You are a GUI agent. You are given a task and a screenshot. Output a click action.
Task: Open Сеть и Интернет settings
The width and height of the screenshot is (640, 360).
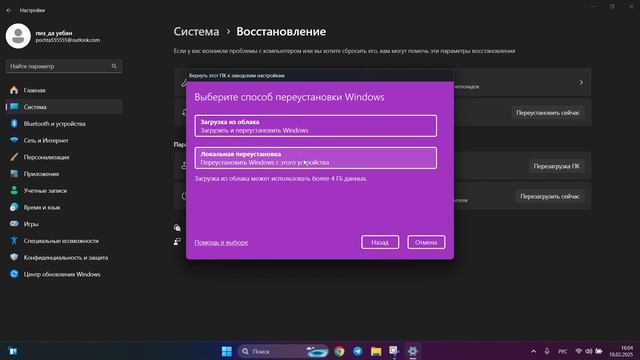click(64, 140)
